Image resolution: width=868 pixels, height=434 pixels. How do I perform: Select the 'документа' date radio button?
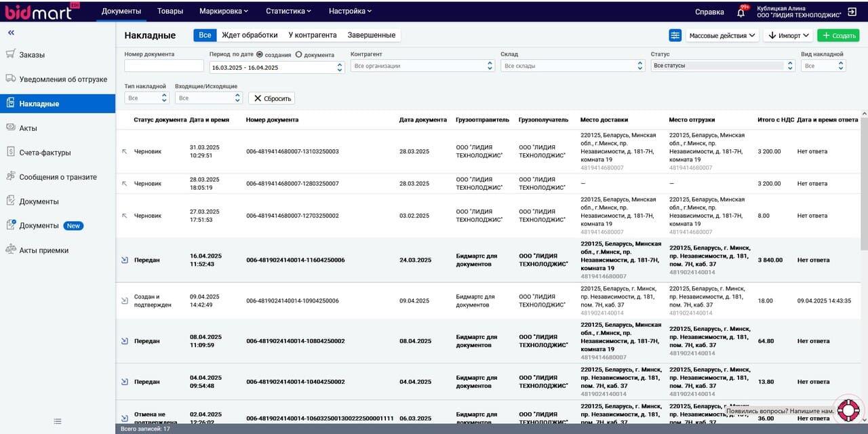(x=299, y=54)
